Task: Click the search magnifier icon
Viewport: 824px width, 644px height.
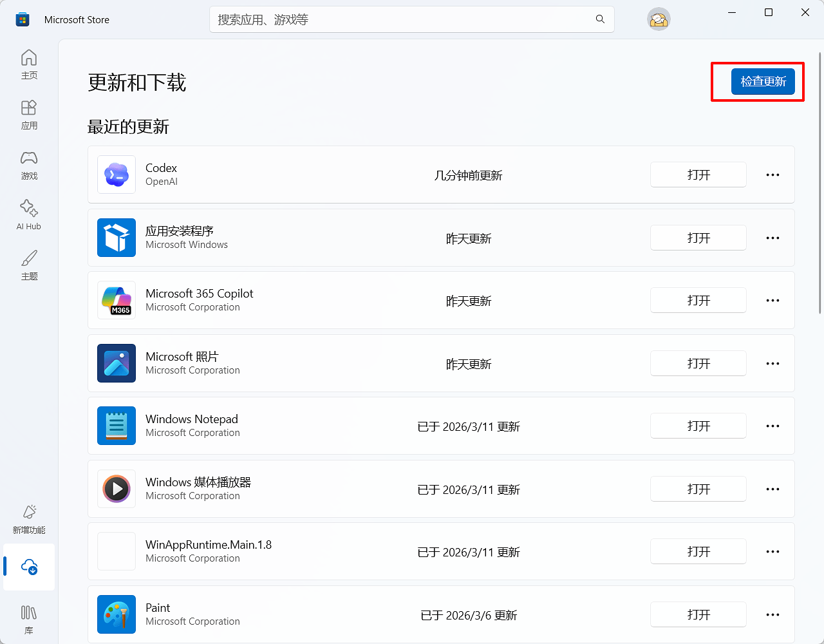Action: (x=600, y=19)
